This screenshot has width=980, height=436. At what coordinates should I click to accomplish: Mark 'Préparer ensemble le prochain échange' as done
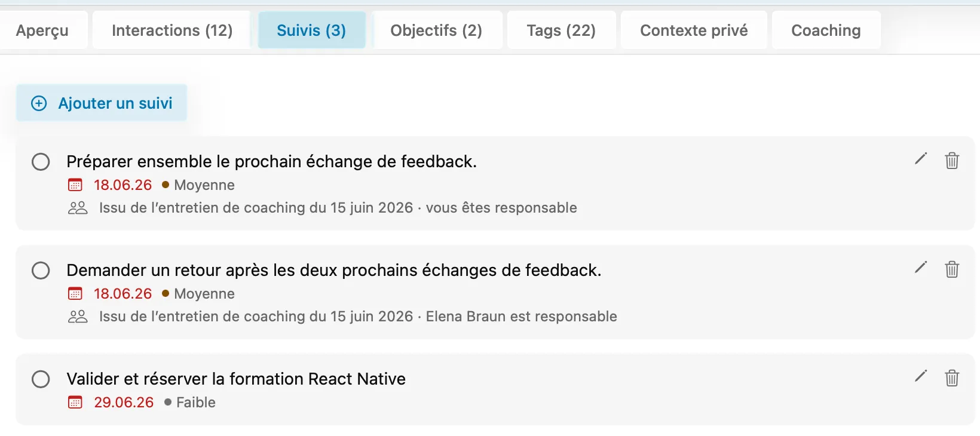coord(41,162)
